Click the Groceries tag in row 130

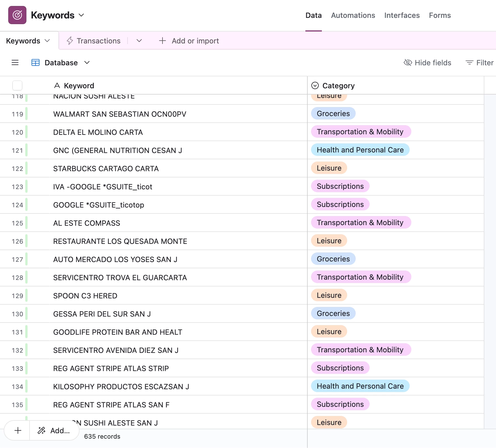click(333, 313)
